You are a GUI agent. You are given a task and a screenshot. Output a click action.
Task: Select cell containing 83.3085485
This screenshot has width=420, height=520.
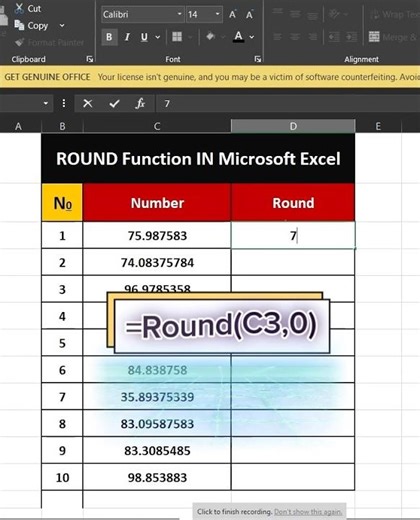[157, 451]
